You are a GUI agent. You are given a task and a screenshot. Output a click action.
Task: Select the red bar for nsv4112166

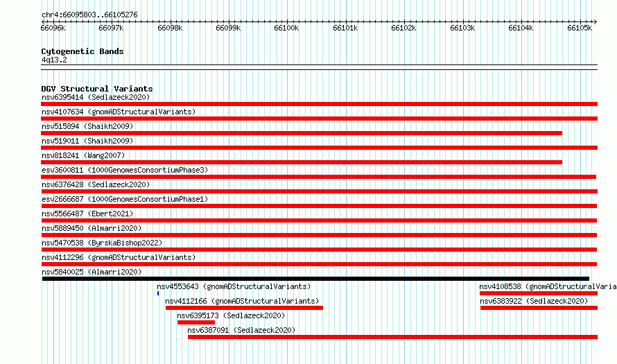coord(244,308)
